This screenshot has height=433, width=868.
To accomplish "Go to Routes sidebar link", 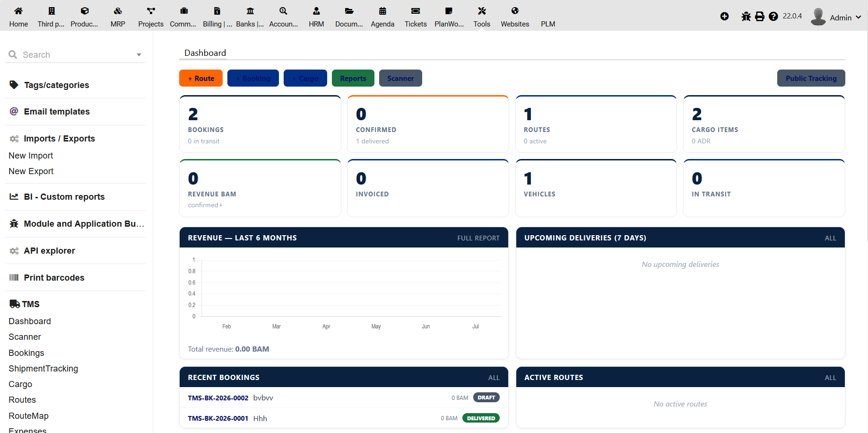I will (x=22, y=400).
